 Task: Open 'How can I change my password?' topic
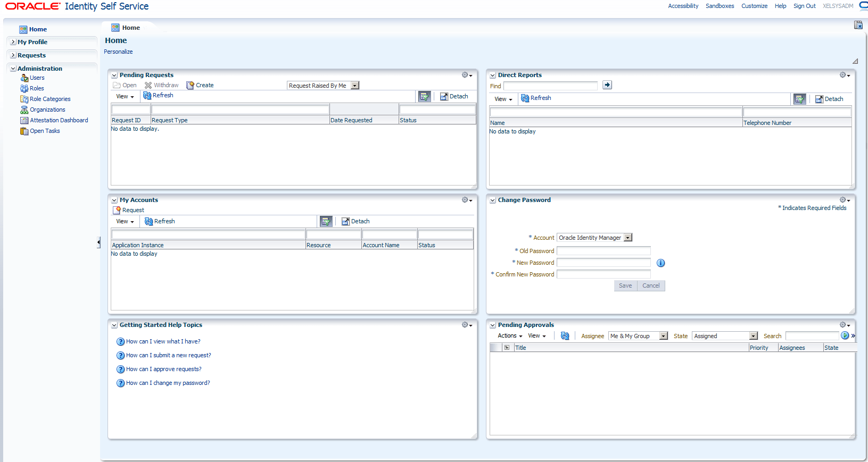(x=168, y=383)
